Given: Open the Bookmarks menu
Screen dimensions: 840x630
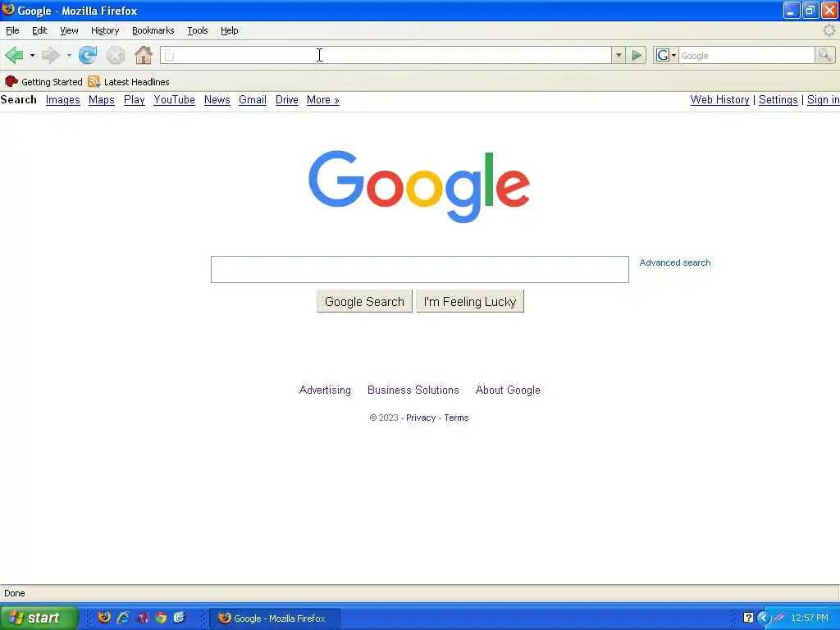Looking at the screenshot, I should click(x=153, y=30).
